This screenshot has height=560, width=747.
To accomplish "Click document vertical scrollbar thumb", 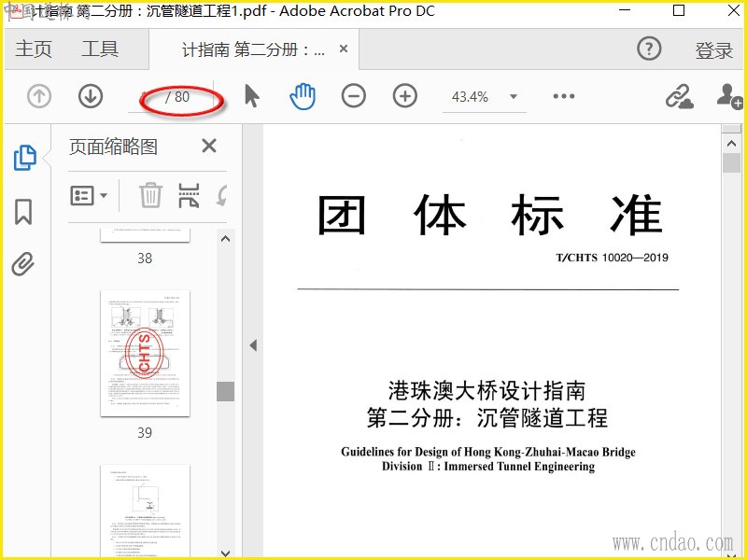I will (x=731, y=162).
